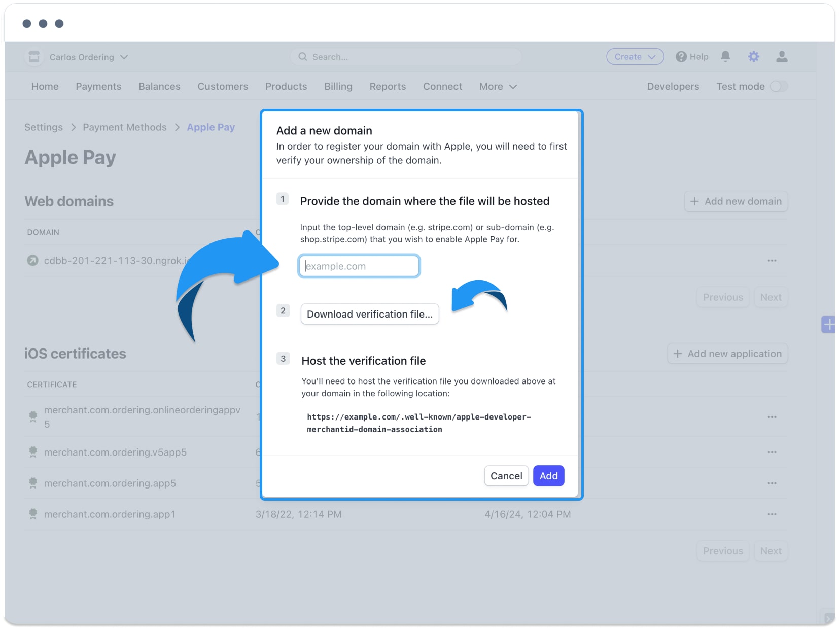
Task: Click the blue plus widget at right edge
Action: [x=828, y=324]
